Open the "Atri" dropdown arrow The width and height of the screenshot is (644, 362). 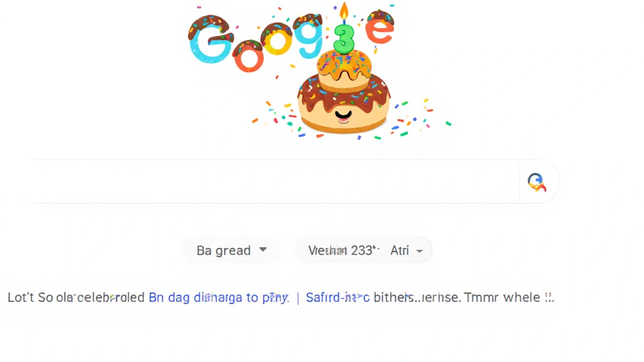[x=420, y=251]
